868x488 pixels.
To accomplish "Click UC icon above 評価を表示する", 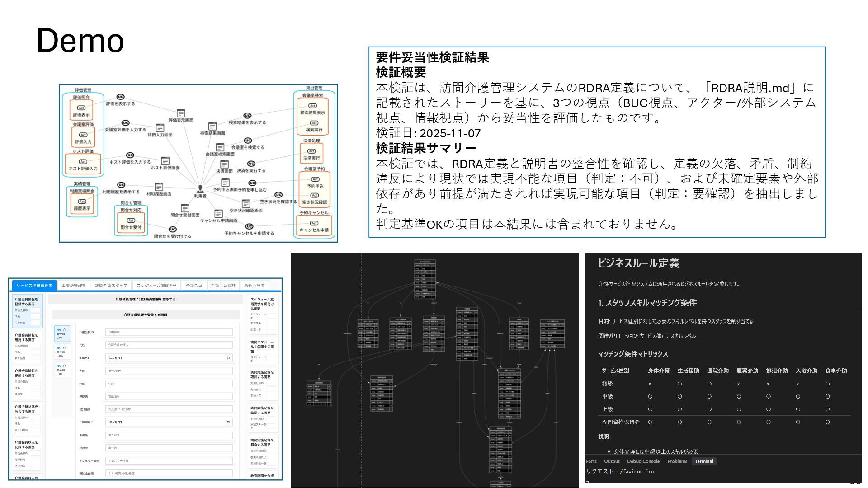I will tap(120, 97).
